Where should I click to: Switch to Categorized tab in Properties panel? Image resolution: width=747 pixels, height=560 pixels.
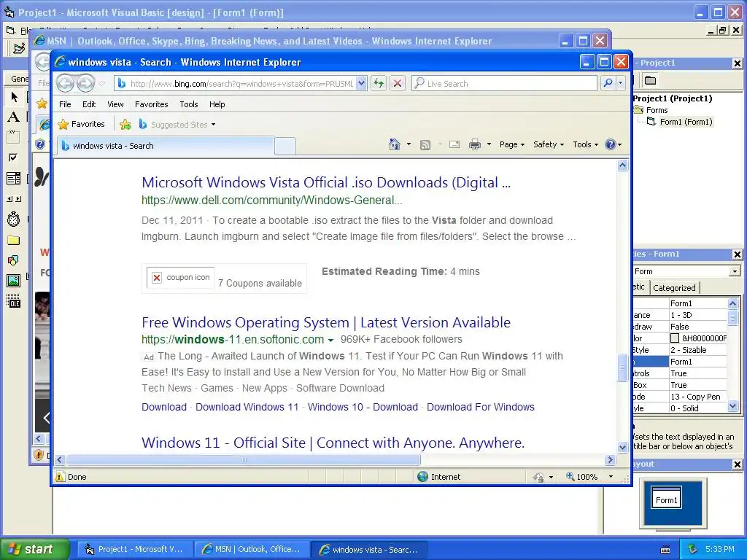674,287
